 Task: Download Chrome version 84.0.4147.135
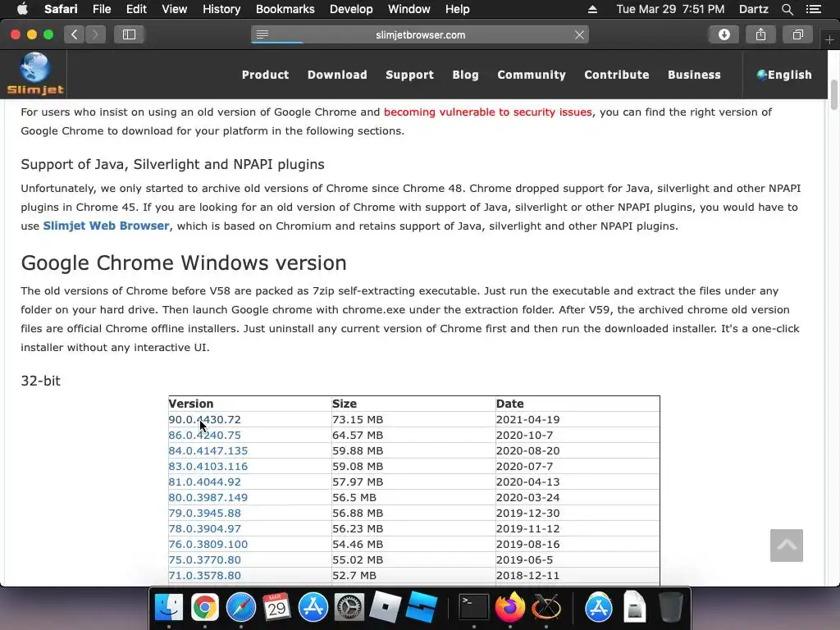(x=208, y=450)
